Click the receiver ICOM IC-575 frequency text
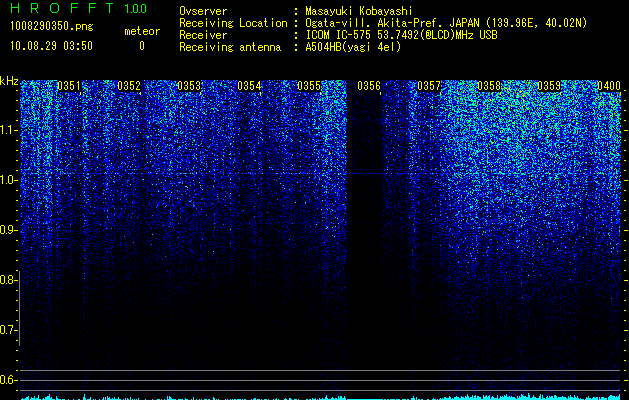 (x=401, y=35)
